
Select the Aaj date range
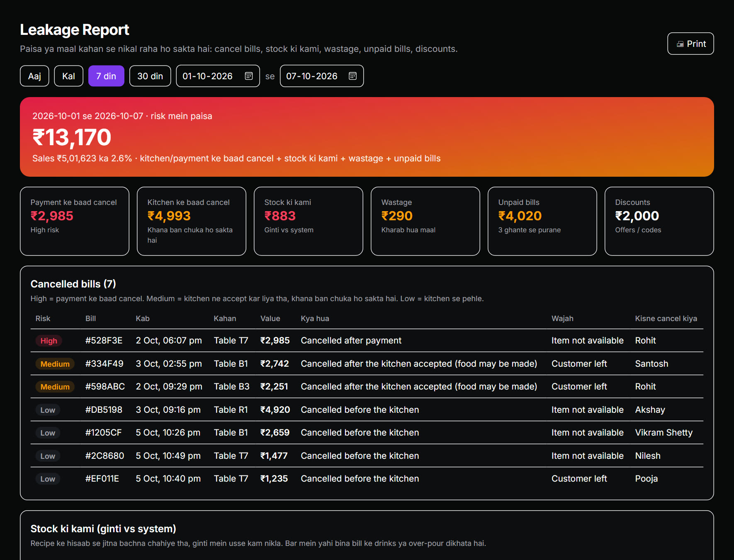point(34,76)
